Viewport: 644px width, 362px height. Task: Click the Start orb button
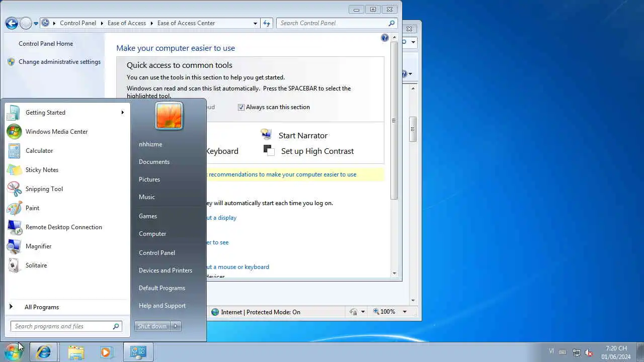click(13, 352)
